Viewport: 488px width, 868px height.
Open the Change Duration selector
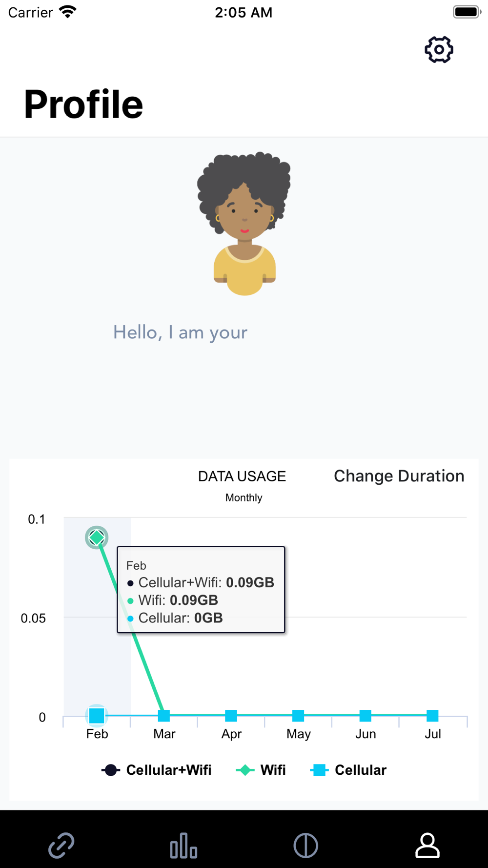pos(399,476)
